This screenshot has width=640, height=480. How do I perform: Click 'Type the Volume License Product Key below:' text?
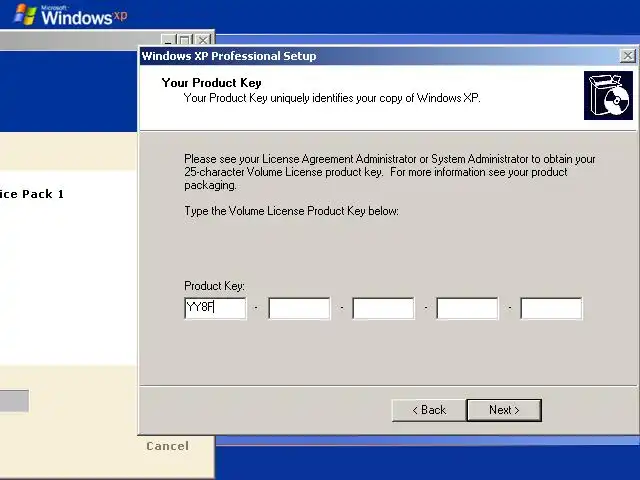[291, 211]
